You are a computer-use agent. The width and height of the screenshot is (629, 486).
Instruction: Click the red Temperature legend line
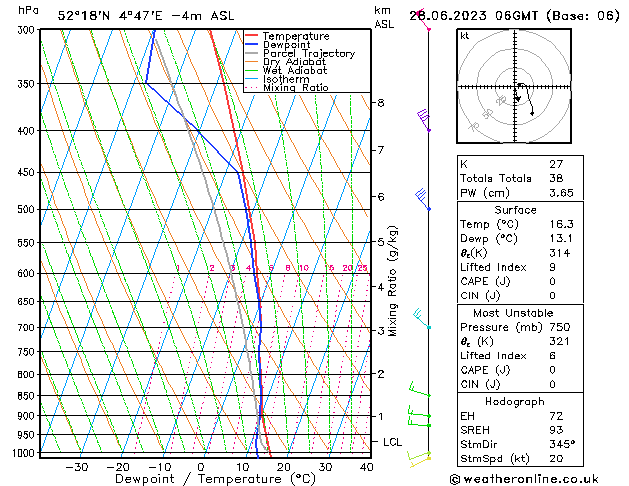252,36
